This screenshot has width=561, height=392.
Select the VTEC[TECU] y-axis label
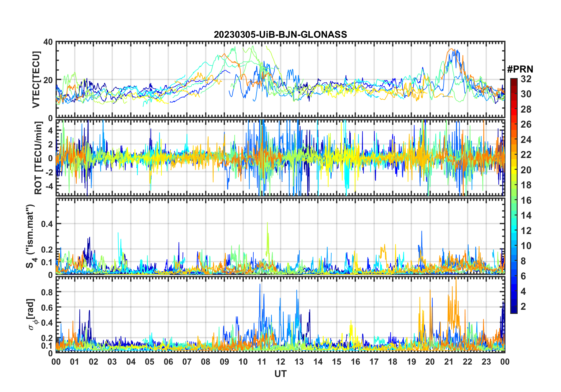(x=36, y=80)
